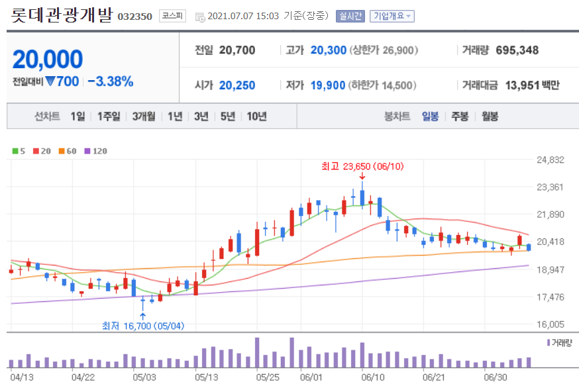This screenshot has width=579, height=392.
Task: Click the 롯데관광개발 stock name title
Action: 62,15
